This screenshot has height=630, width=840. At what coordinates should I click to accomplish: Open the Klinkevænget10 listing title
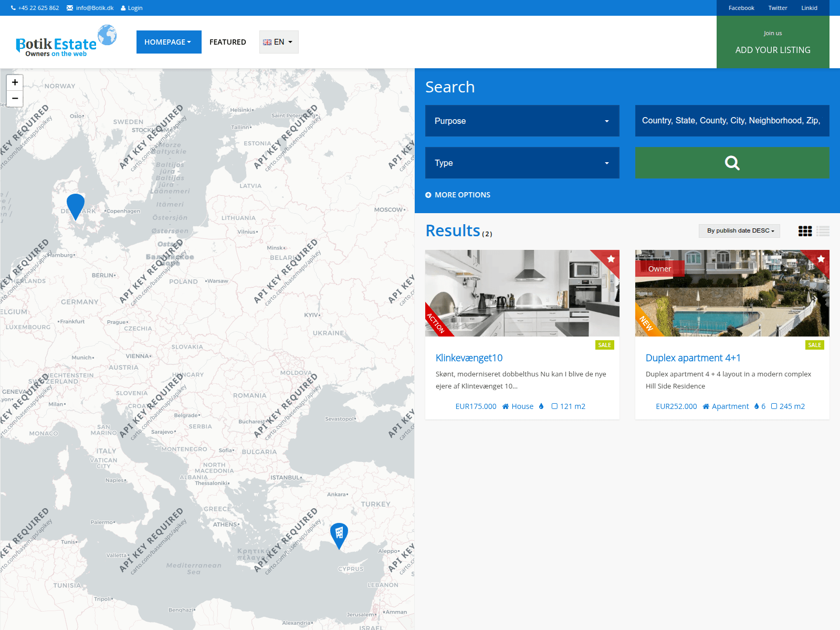coord(469,358)
